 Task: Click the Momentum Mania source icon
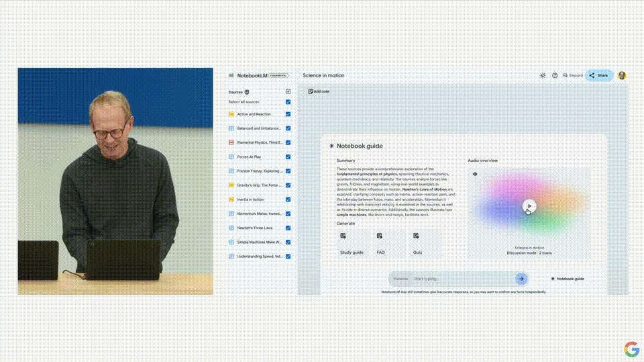click(231, 214)
